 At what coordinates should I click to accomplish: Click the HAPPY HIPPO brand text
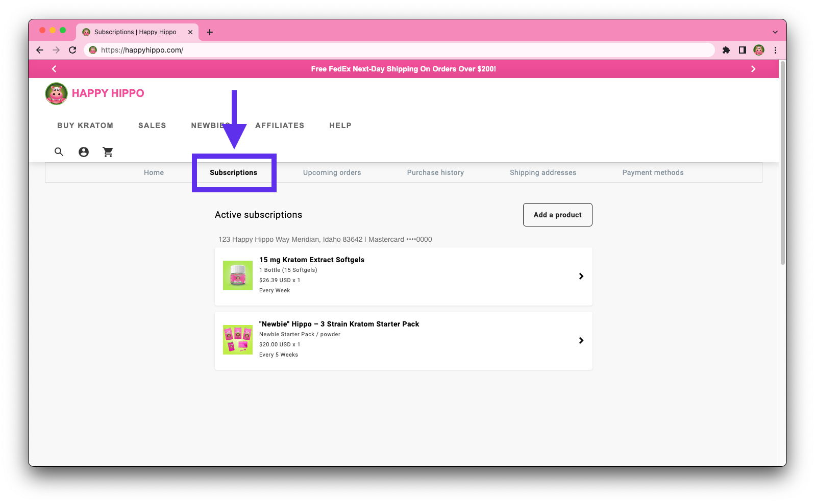(x=108, y=93)
